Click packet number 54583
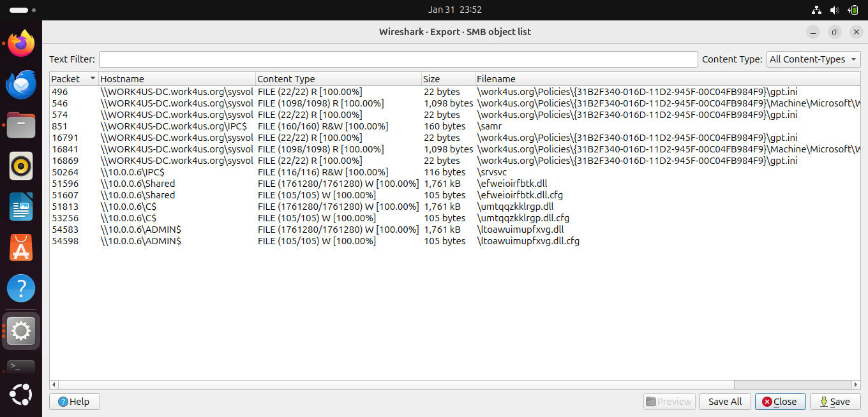The width and height of the screenshot is (868, 417). pyautogui.click(x=65, y=230)
